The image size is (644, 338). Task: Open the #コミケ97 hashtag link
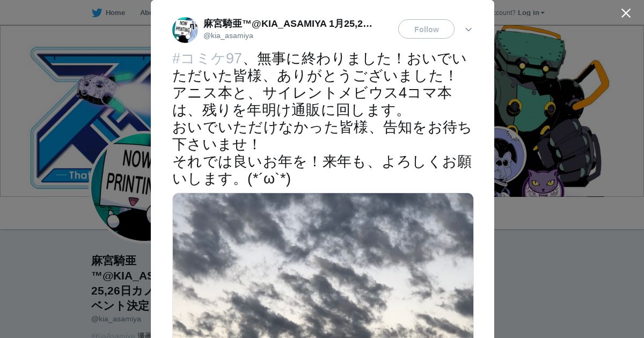207,58
